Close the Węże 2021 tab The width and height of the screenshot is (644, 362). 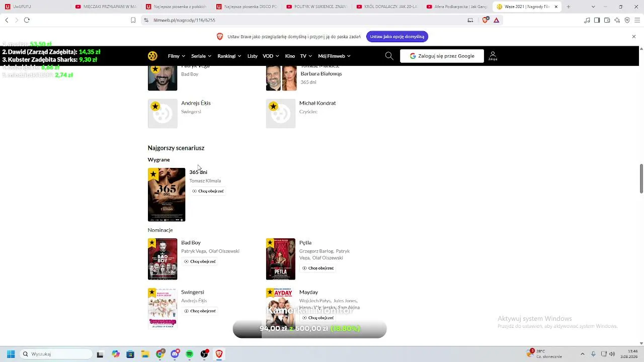[x=556, y=7]
